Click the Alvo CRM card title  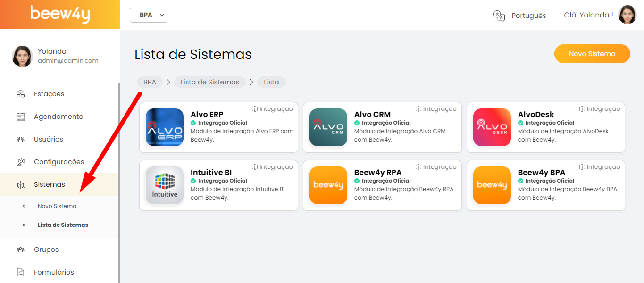[372, 114]
